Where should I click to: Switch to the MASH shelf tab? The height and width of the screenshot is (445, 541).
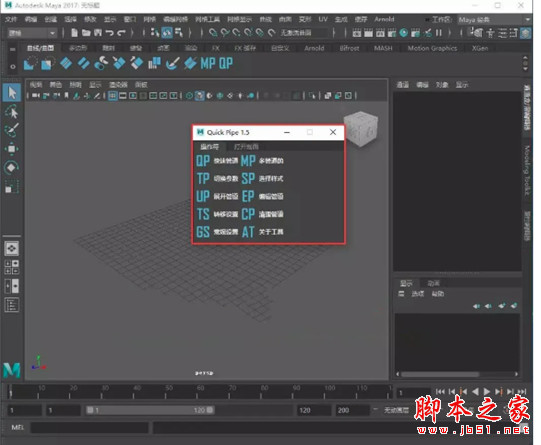coord(383,48)
